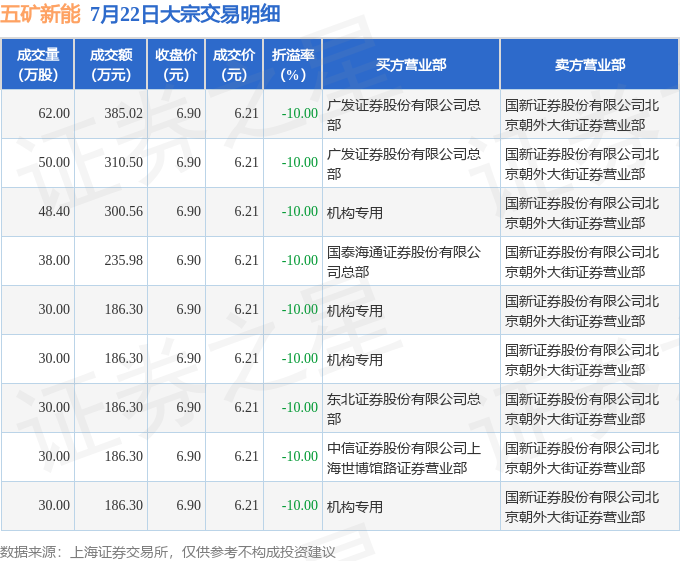
Task: Click the 成交价(元) column header
Action: [x=234, y=64]
